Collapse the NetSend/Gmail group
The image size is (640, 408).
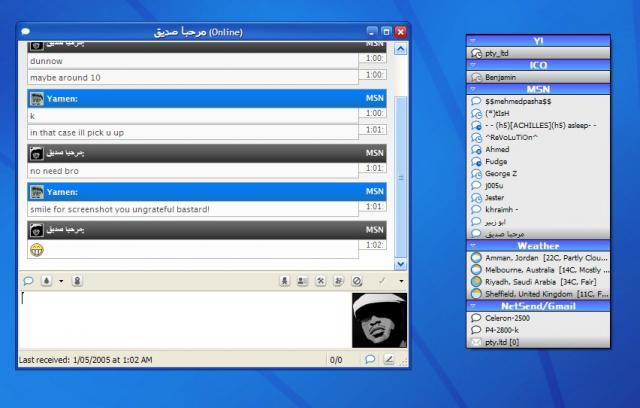[x=473, y=306]
